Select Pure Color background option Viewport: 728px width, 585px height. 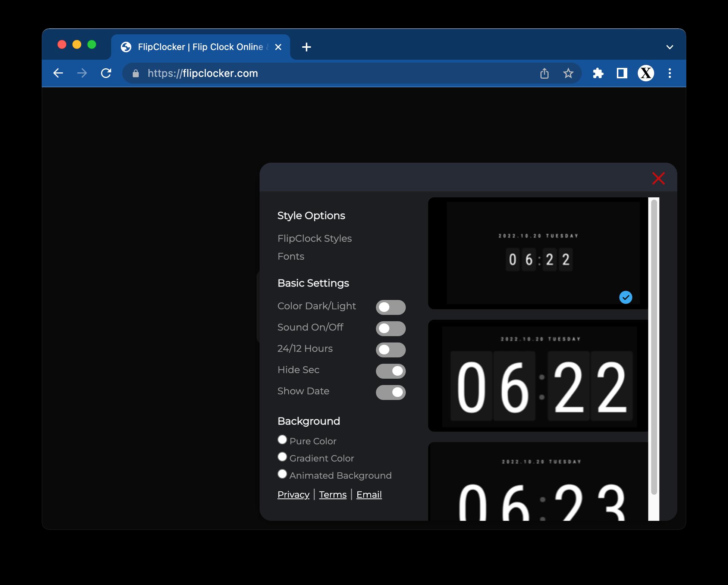point(282,441)
